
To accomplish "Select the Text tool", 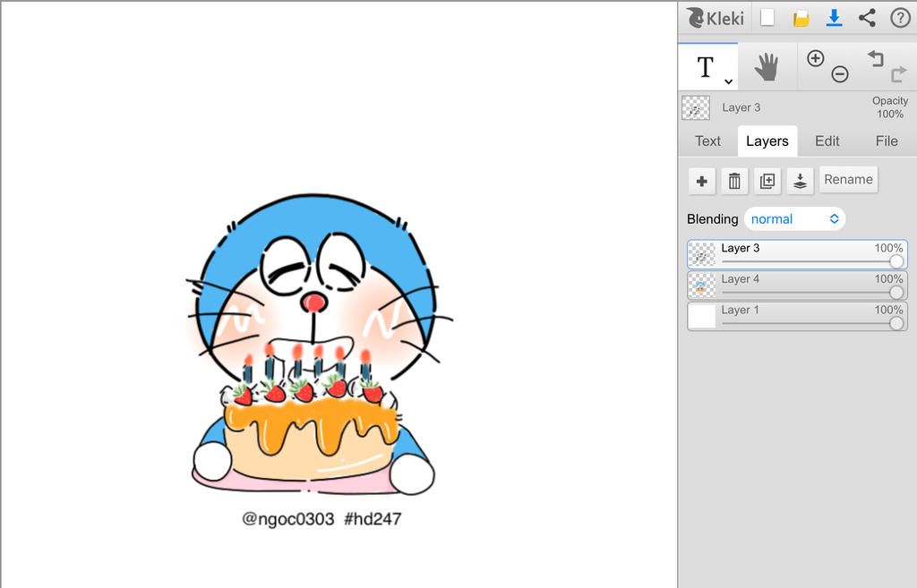I will (706, 66).
